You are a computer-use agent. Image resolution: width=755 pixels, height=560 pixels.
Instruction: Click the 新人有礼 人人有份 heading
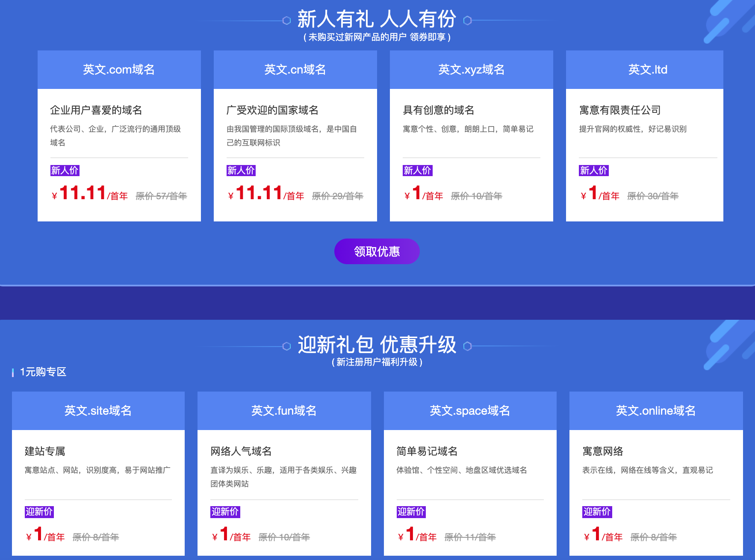point(377,19)
